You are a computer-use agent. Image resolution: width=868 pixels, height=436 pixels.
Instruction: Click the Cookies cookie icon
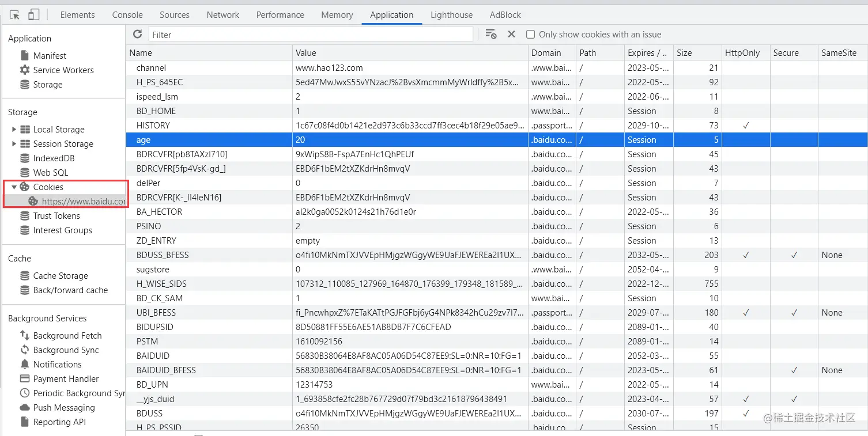click(25, 187)
